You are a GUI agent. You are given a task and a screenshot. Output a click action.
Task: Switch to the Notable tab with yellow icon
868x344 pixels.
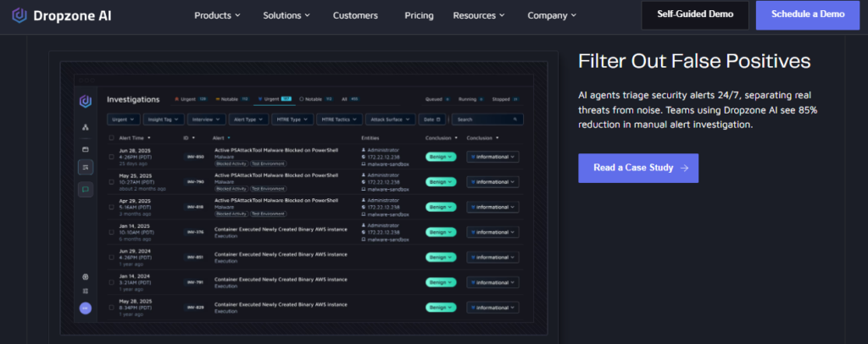pos(232,99)
